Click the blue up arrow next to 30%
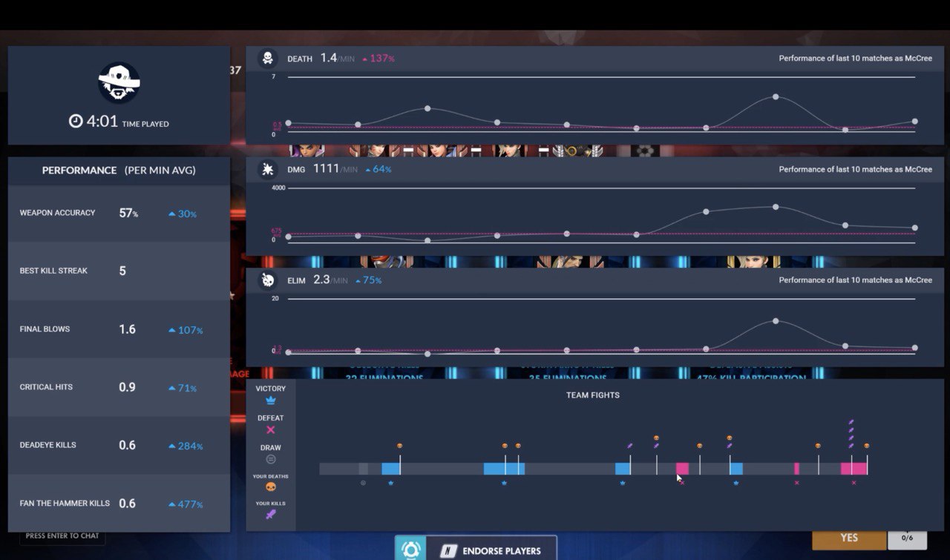The height and width of the screenshot is (560, 950). coord(171,214)
